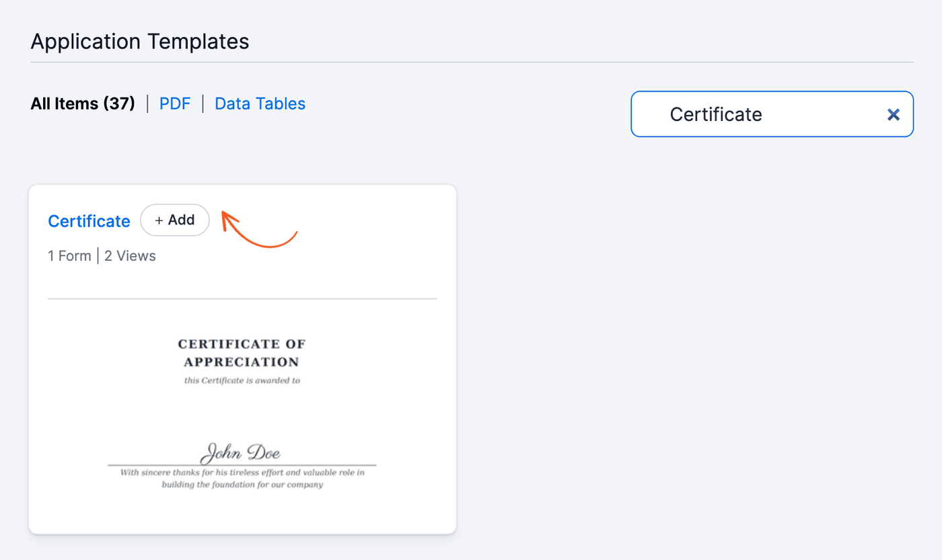Select the Application Templates heading
Viewport: 942px width, 560px height.
(x=140, y=42)
